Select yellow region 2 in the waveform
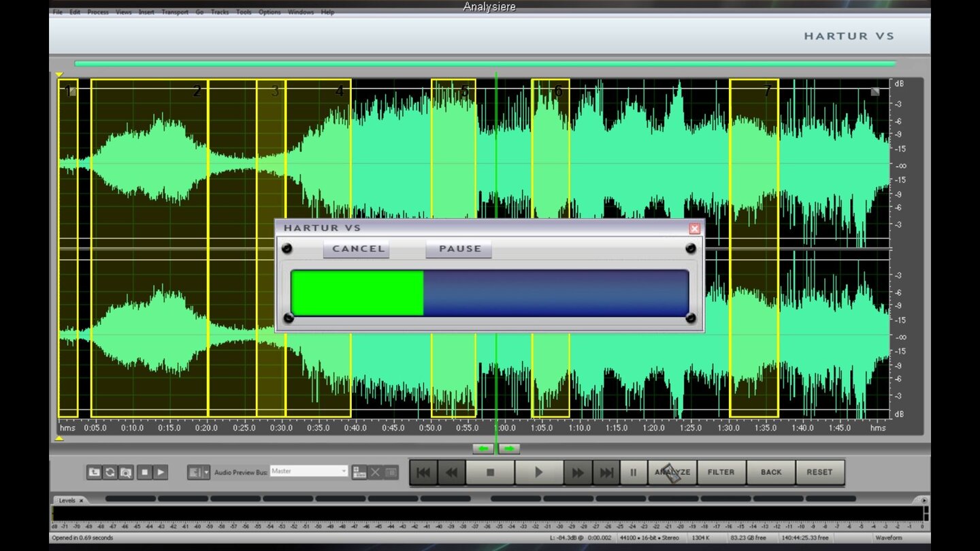 tap(149, 248)
